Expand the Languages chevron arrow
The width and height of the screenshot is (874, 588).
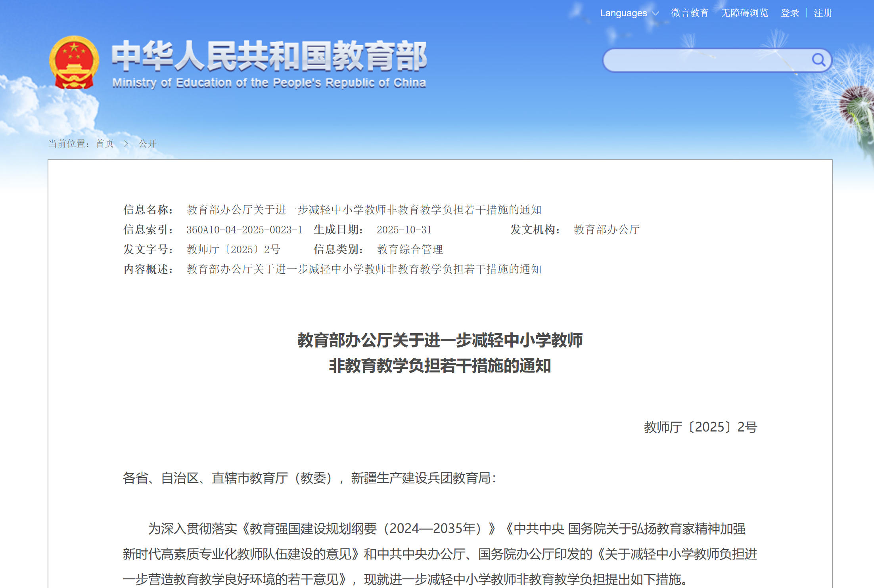click(x=656, y=13)
